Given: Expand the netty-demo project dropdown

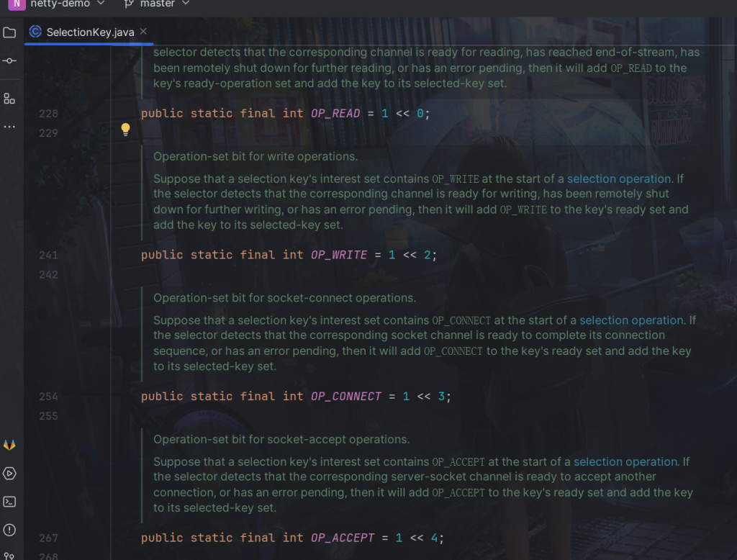Looking at the screenshot, I should click(100, 4).
